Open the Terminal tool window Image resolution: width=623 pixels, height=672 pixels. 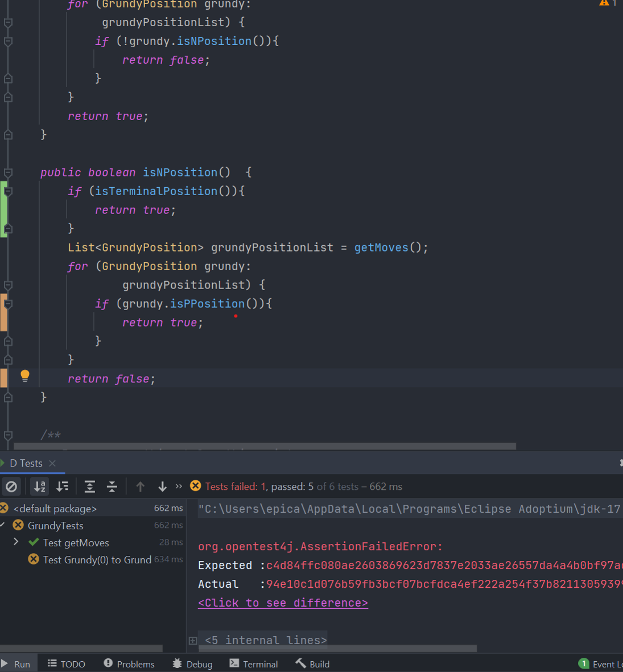(254, 664)
